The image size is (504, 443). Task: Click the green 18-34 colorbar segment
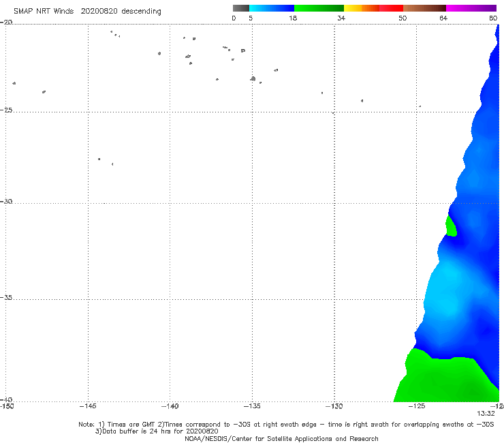319,8
